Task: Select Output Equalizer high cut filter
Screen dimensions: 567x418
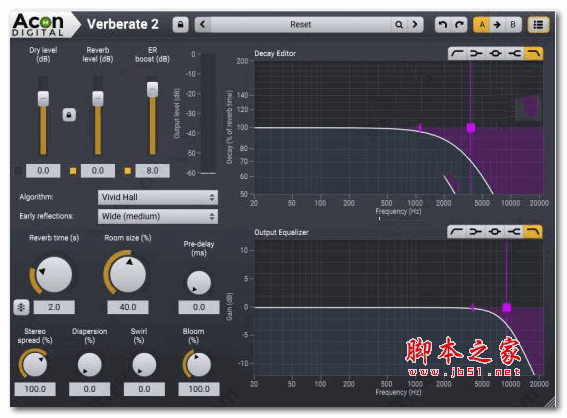Action: (533, 231)
